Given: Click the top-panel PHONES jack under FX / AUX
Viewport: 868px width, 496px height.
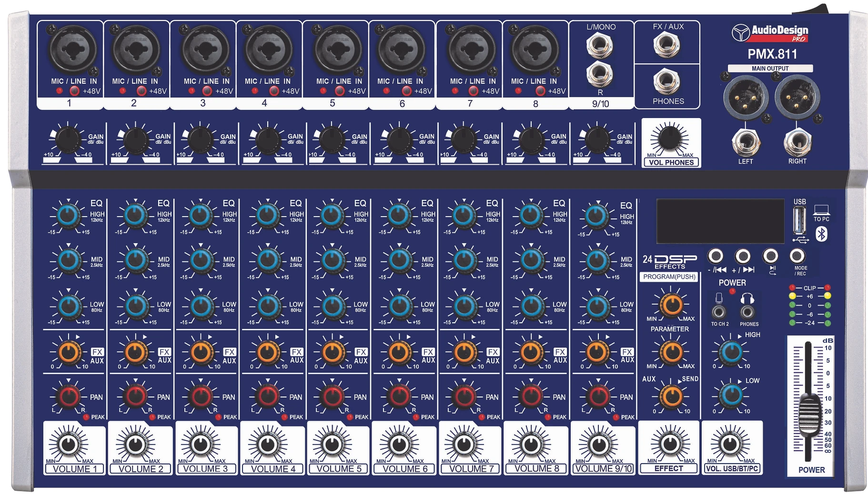Looking at the screenshot, I should 666,81.
